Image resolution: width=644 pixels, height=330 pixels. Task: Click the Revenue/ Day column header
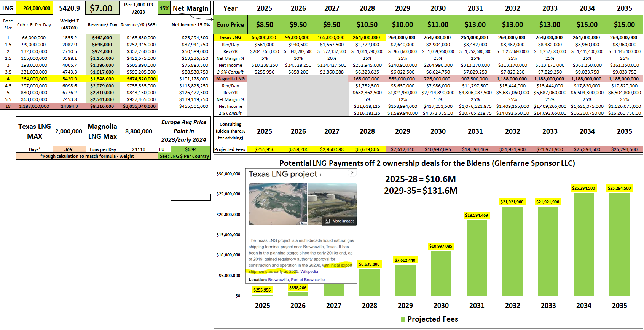(x=102, y=25)
